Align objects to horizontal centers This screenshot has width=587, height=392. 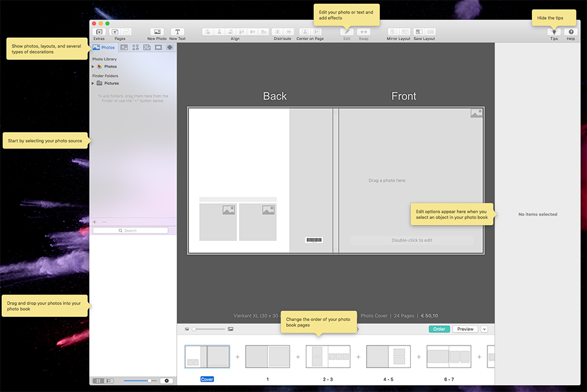point(220,32)
